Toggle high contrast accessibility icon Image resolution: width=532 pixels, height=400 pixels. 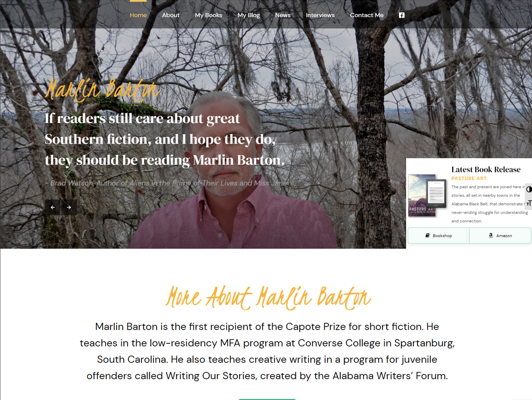click(528, 189)
